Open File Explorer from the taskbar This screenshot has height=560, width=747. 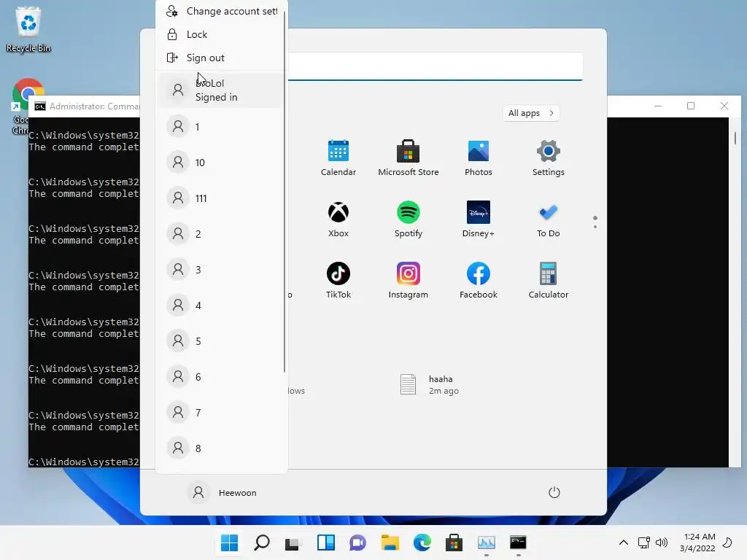point(390,542)
